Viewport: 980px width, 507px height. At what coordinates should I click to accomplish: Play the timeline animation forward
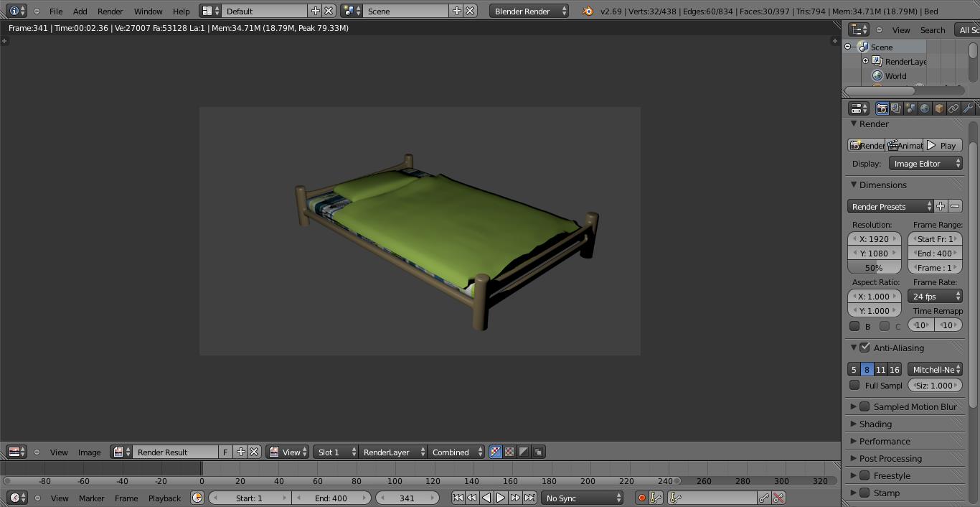(x=501, y=498)
